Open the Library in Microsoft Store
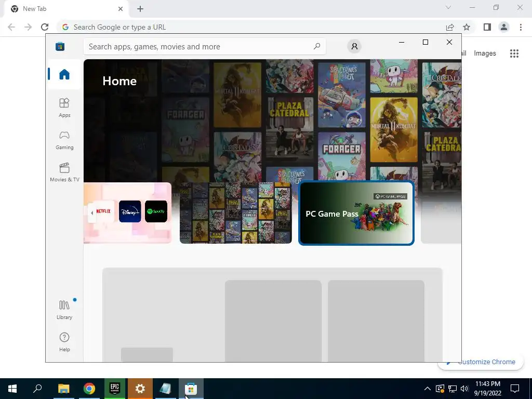The height and width of the screenshot is (399, 532). click(64, 310)
